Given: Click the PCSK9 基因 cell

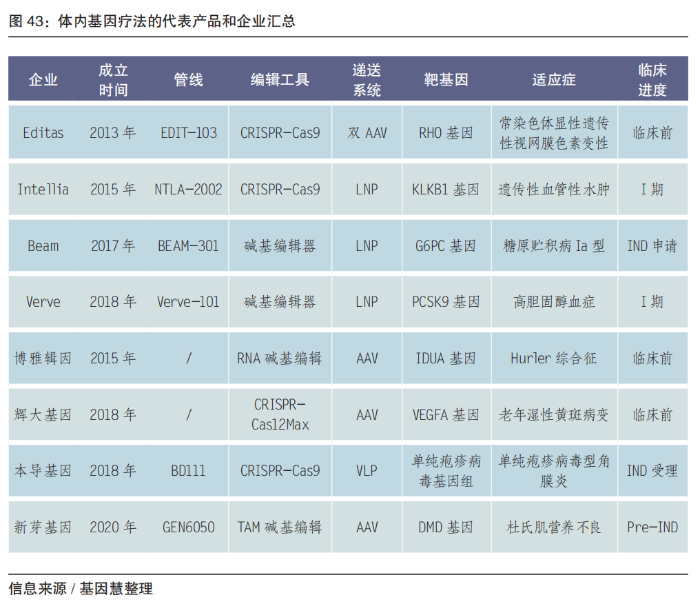Looking at the screenshot, I should point(445,302).
